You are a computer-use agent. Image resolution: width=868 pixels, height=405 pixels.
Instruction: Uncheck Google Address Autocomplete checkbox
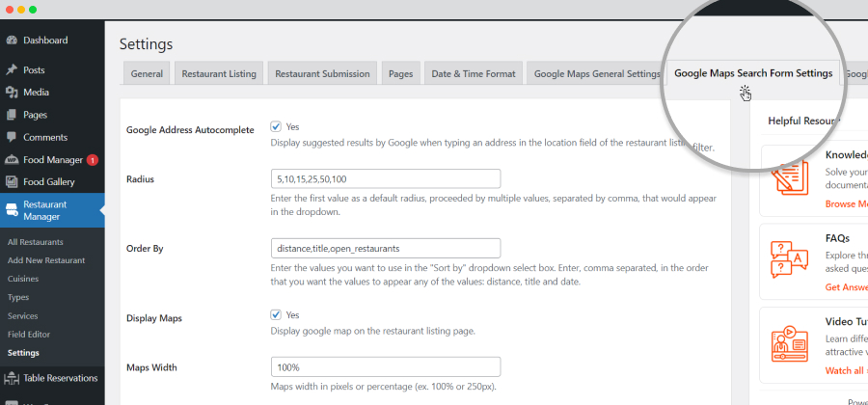(276, 126)
